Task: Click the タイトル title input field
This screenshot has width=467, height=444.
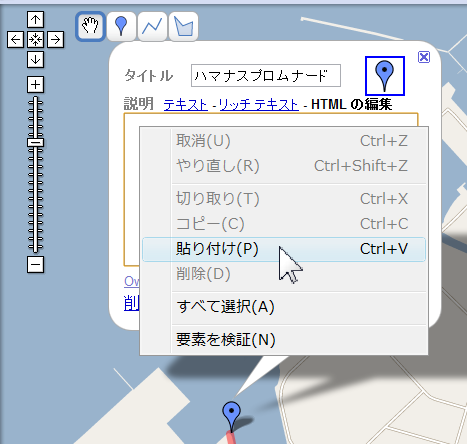Action: 266,76
